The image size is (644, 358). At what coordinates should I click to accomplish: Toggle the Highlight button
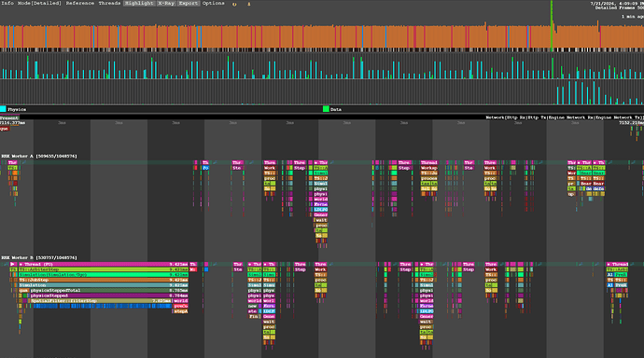pos(139,3)
